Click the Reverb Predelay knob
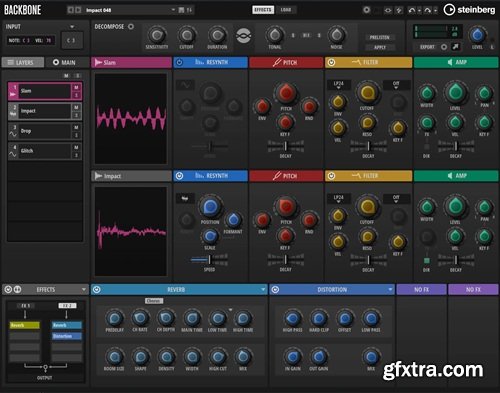 pos(114,318)
